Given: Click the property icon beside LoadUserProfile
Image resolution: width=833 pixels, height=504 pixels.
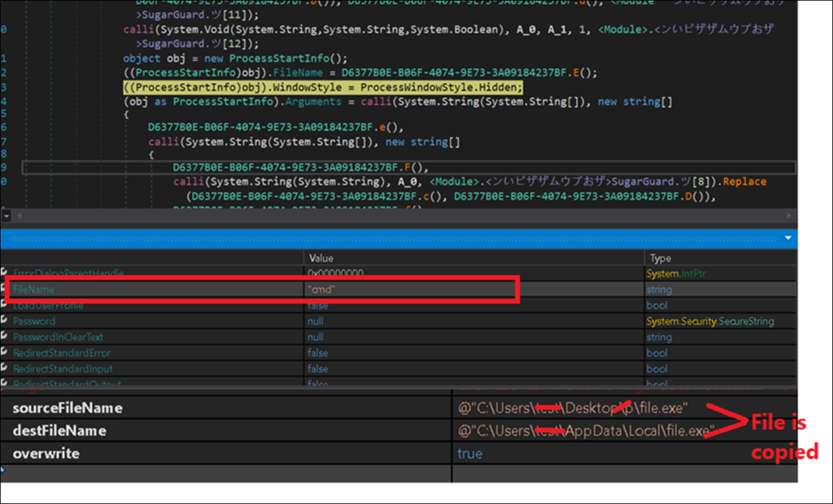Looking at the screenshot, I should coord(5,305).
